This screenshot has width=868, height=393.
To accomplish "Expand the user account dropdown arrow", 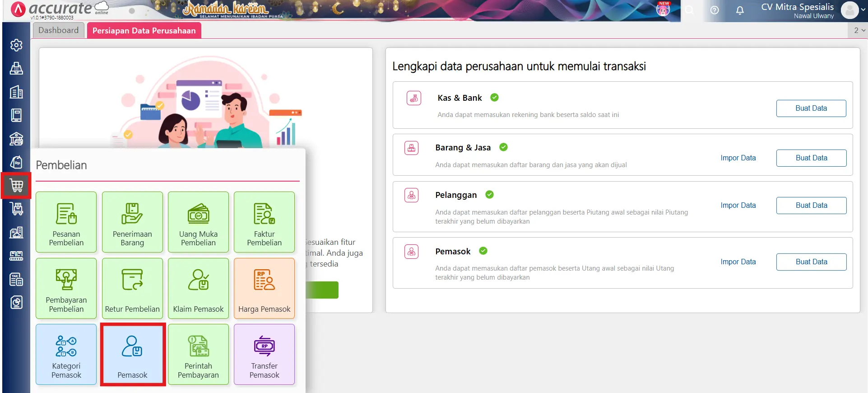I will click(863, 10).
